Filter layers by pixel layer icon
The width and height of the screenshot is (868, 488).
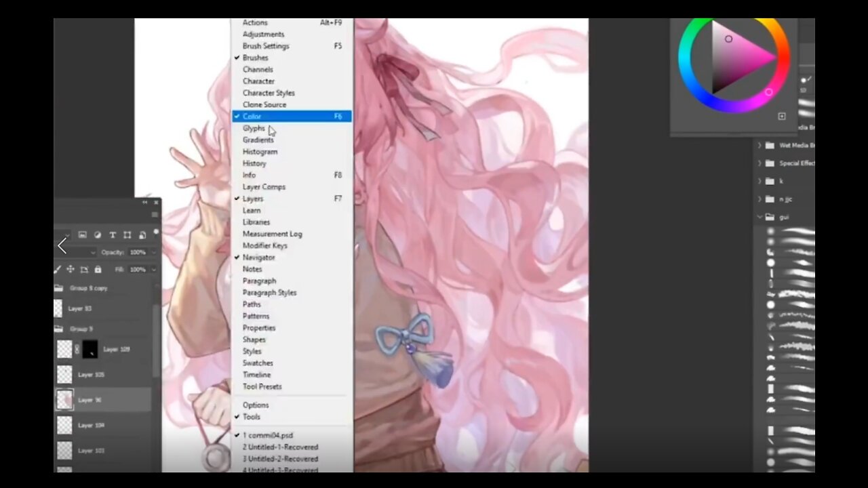(83, 235)
